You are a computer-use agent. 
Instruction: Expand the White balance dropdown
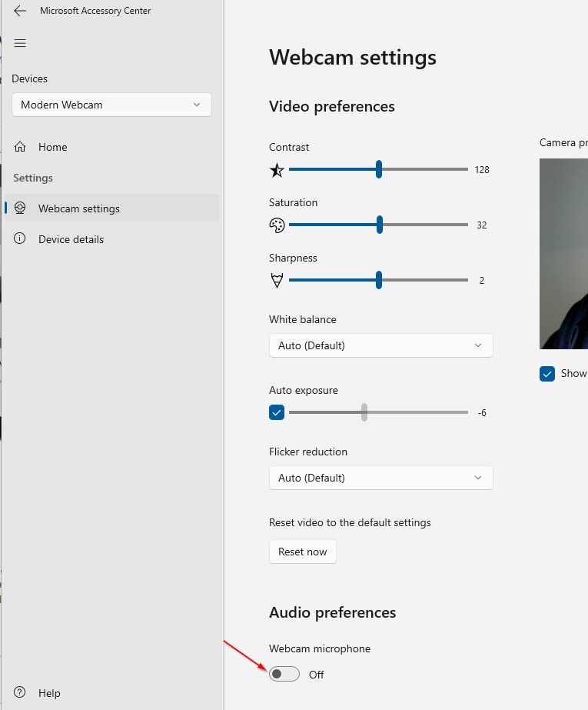380,345
